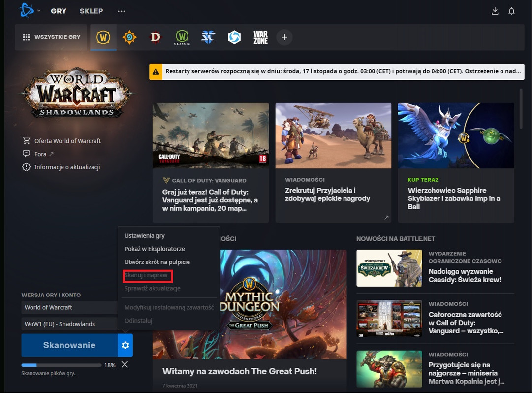
Task: Open the three-dots more menu
Action: tap(121, 11)
